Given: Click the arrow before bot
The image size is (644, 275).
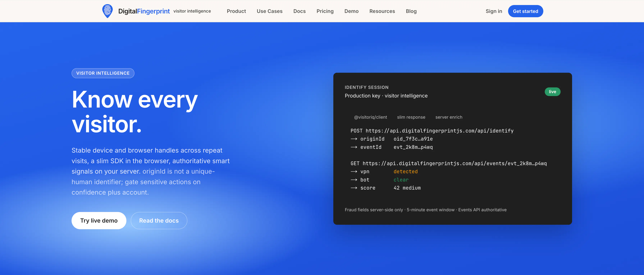Looking at the screenshot, I should 354,180.
